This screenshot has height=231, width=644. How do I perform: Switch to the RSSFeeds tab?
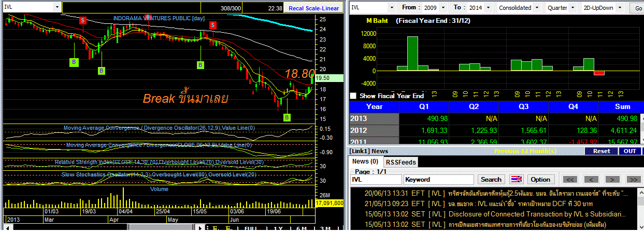coord(401,161)
